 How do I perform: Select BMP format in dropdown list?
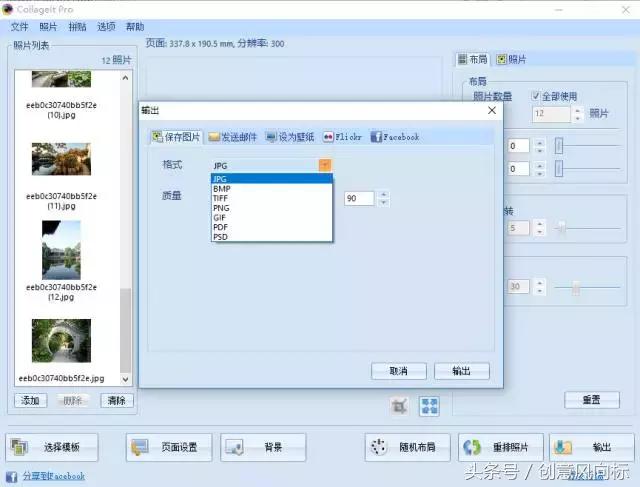tap(271, 189)
